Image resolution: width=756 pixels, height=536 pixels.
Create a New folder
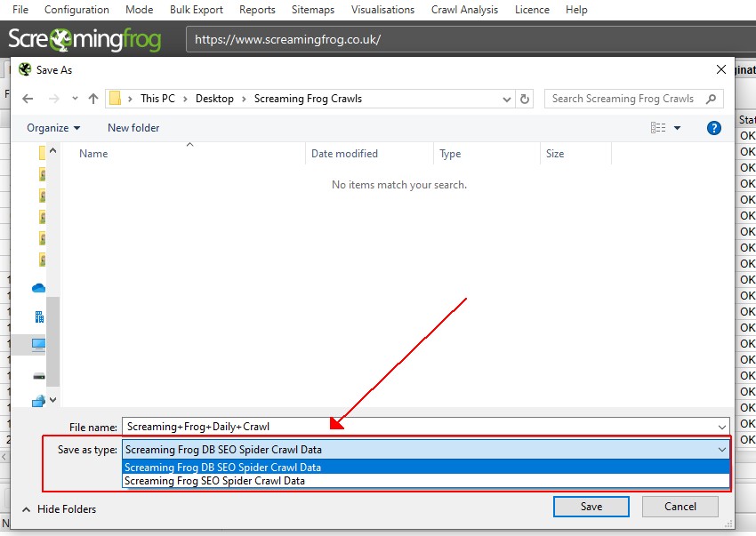[133, 128]
